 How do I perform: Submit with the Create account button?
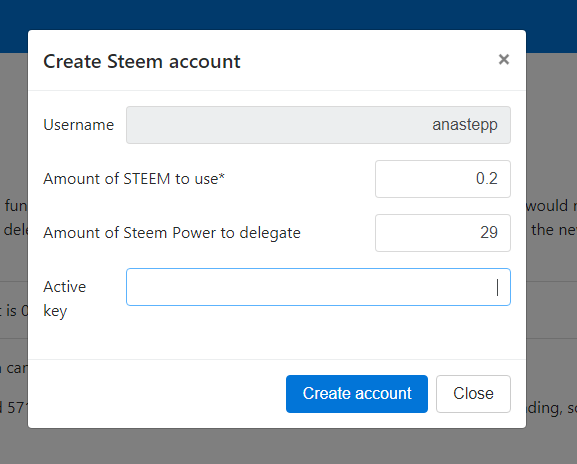click(357, 394)
